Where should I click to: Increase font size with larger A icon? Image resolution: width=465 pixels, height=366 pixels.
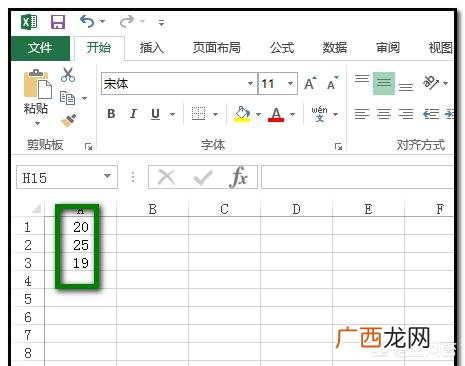pyautogui.click(x=310, y=83)
